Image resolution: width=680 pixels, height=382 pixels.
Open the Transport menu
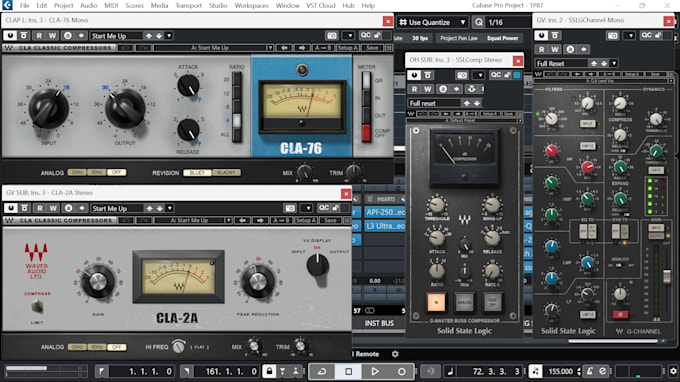pyautogui.click(x=189, y=6)
